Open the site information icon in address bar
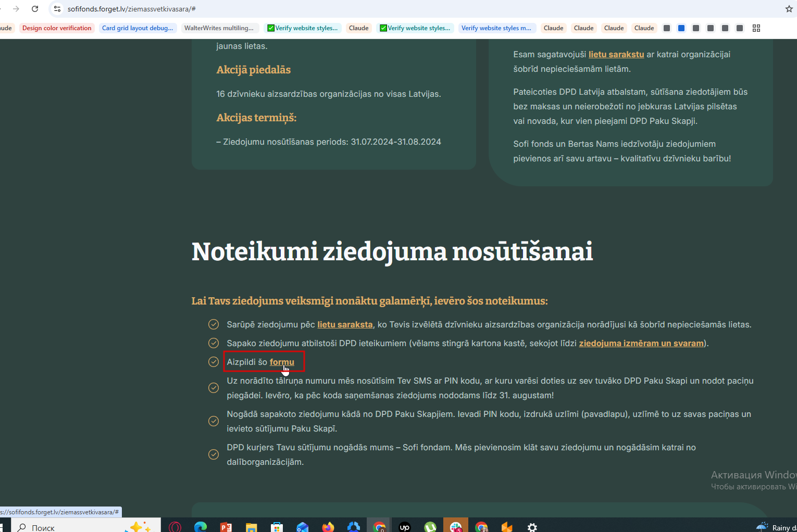Viewport: 797px width, 532px height. (x=57, y=9)
